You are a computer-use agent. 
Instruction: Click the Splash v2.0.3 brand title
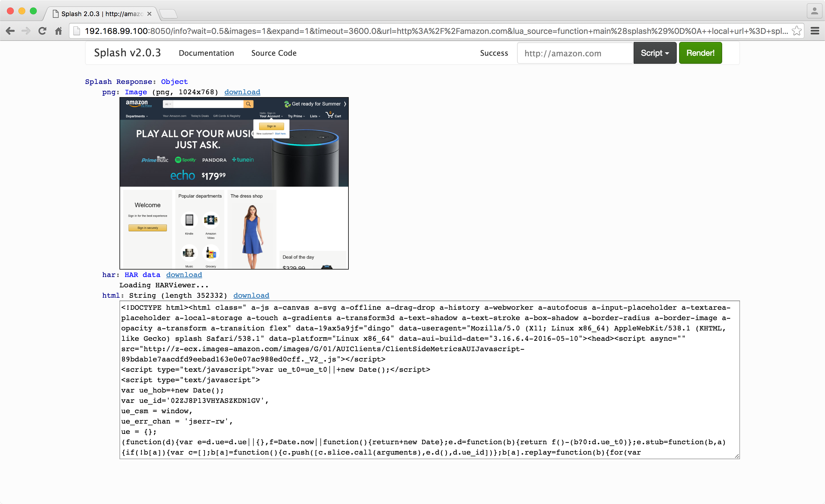[127, 53]
